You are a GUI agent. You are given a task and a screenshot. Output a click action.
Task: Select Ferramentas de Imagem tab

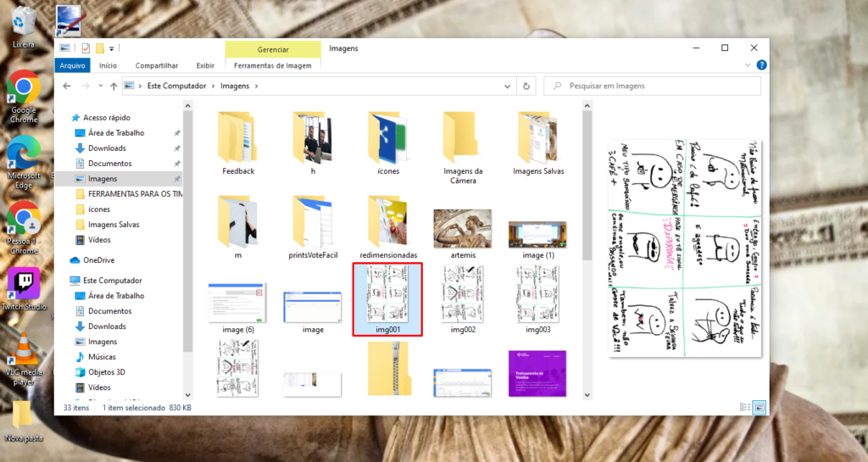tap(272, 65)
